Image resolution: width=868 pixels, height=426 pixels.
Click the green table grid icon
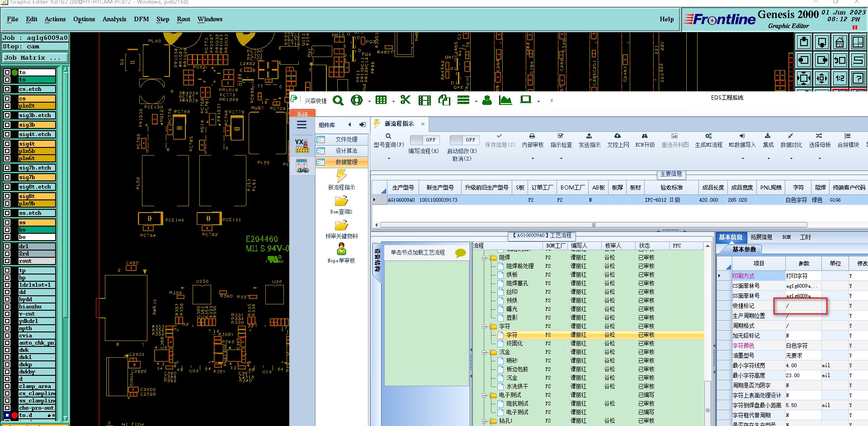(381, 100)
